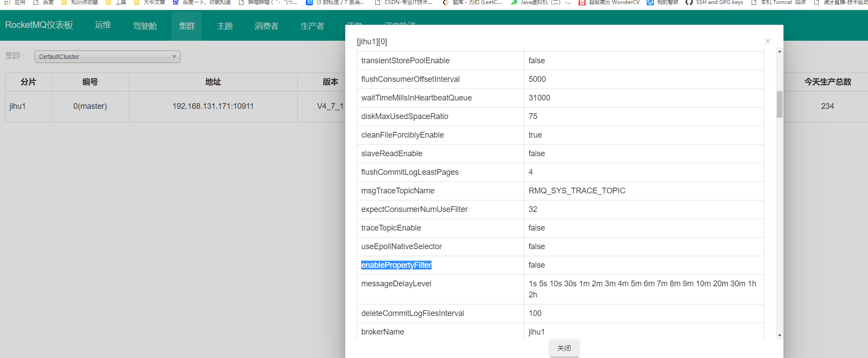Open the 本机 Tomcat 站点 bookmark
Screen dimensions: 868x358
click(x=779, y=3)
